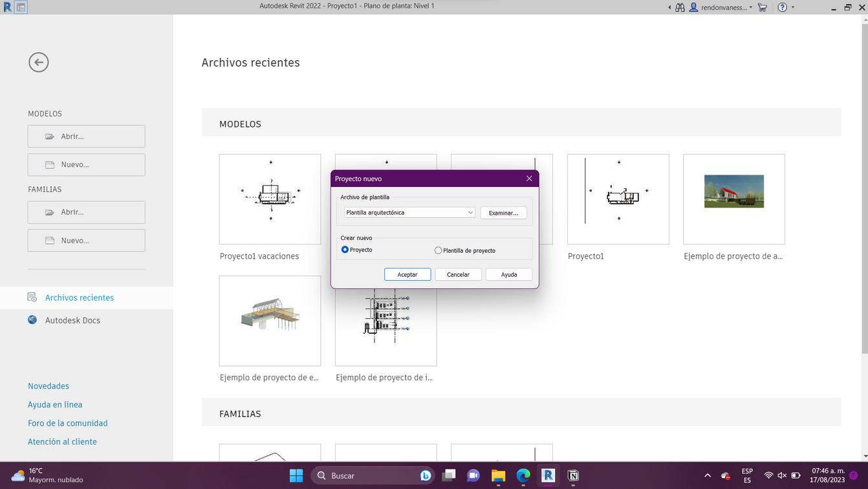This screenshot has width=868, height=489.
Task: Click the Ejemplo de proyecto de a... label
Action: point(733,256)
